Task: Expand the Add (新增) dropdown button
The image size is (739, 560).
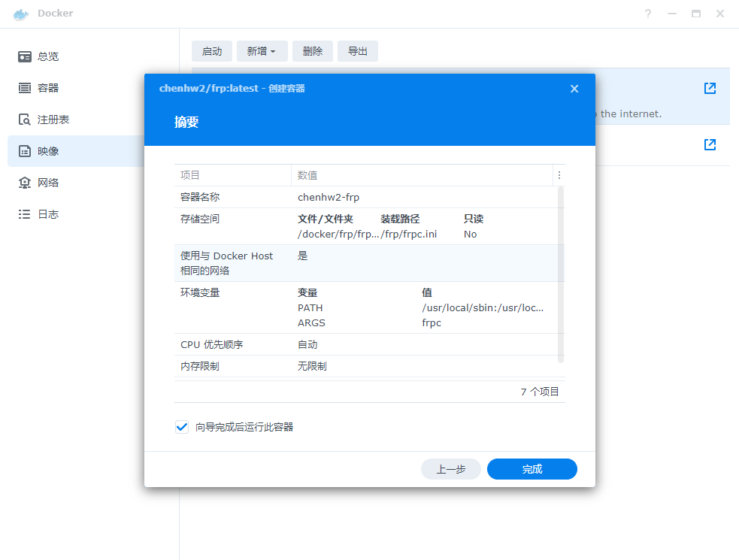Action: [x=261, y=51]
